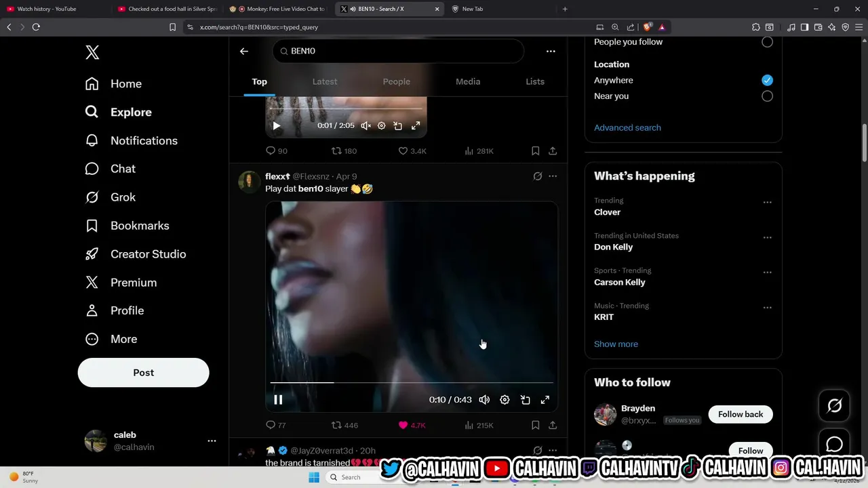Click Show more trends link
Screen dimensions: 868x488
[616, 344]
